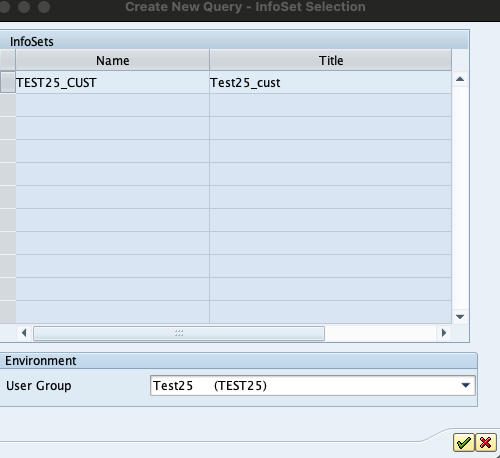
Task: Select the TEST25_CUST row selector box
Action: tap(8, 82)
